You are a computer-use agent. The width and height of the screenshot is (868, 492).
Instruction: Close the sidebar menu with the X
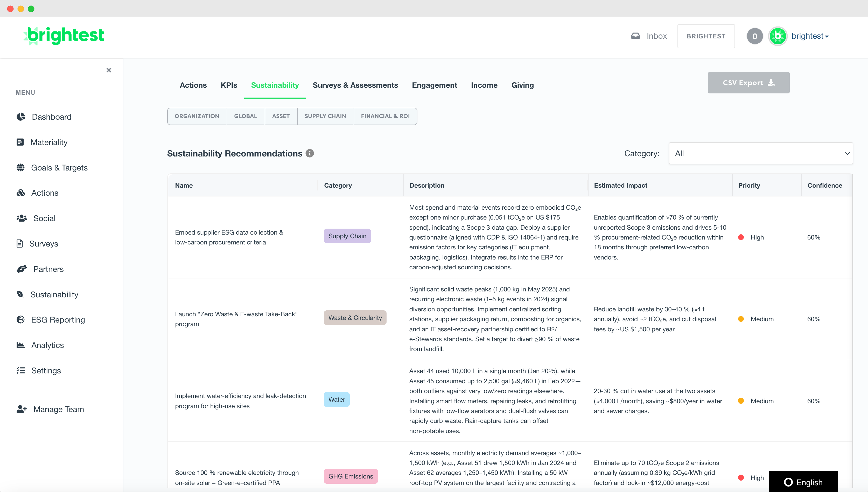point(109,70)
